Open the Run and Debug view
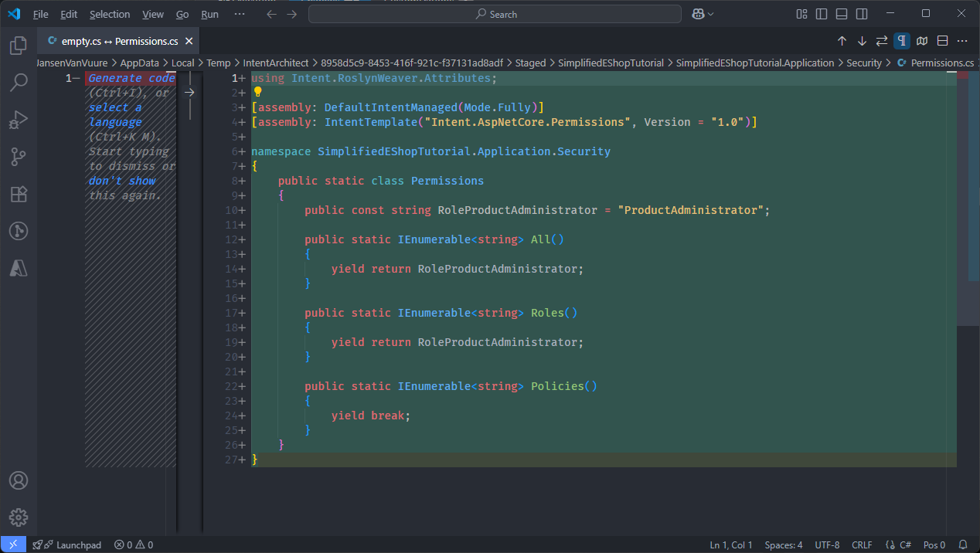The height and width of the screenshot is (553, 980). [x=19, y=120]
